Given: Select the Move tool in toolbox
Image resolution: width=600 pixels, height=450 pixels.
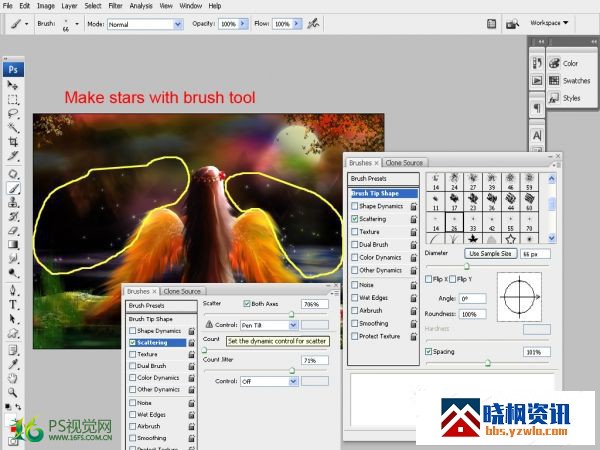Looking at the screenshot, I should (x=13, y=85).
